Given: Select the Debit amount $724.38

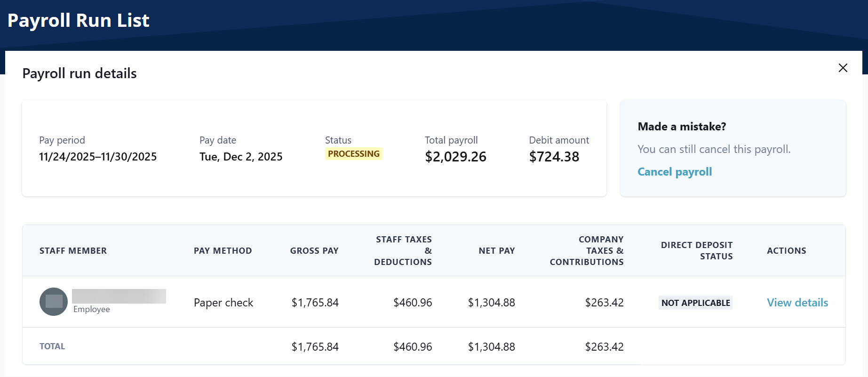Looking at the screenshot, I should pyautogui.click(x=554, y=157).
